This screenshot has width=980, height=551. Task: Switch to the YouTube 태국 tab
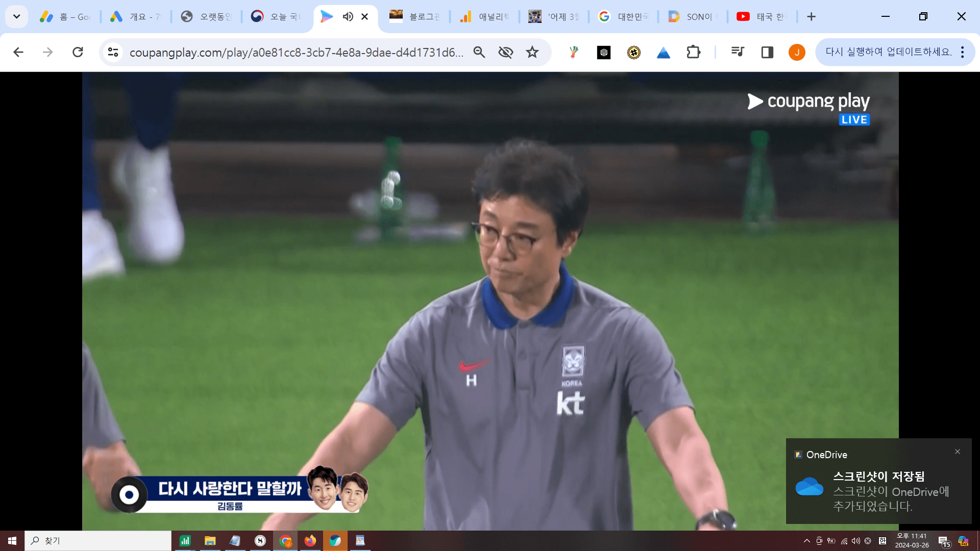762,17
